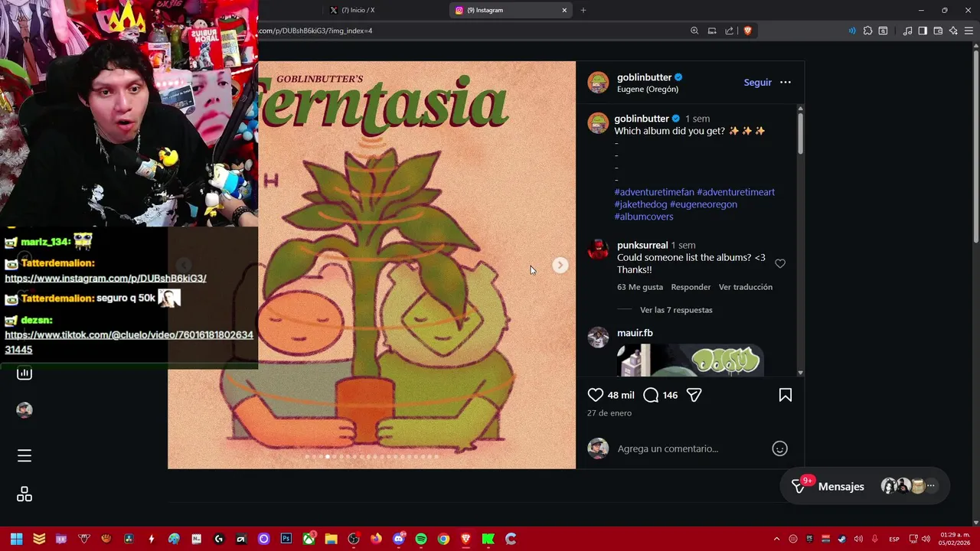This screenshot has height=551, width=980.
Task: Click 'Ver traducción' on punksurreal's comment
Action: click(746, 287)
